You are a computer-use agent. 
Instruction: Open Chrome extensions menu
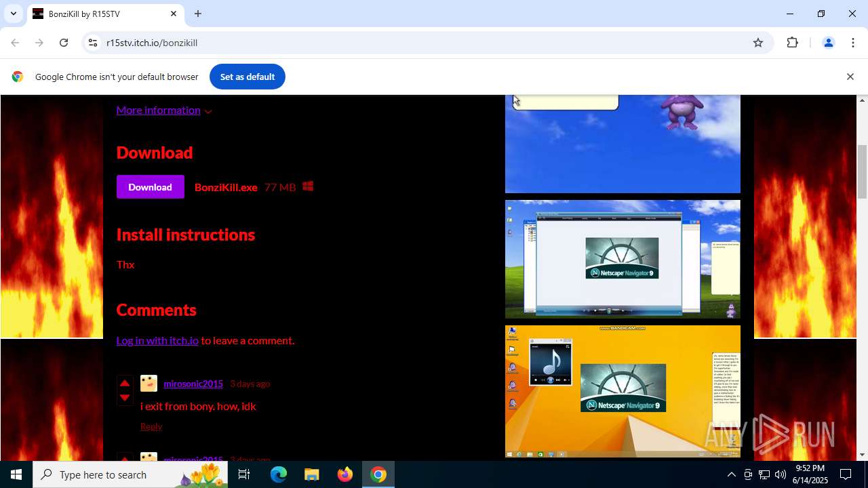792,43
